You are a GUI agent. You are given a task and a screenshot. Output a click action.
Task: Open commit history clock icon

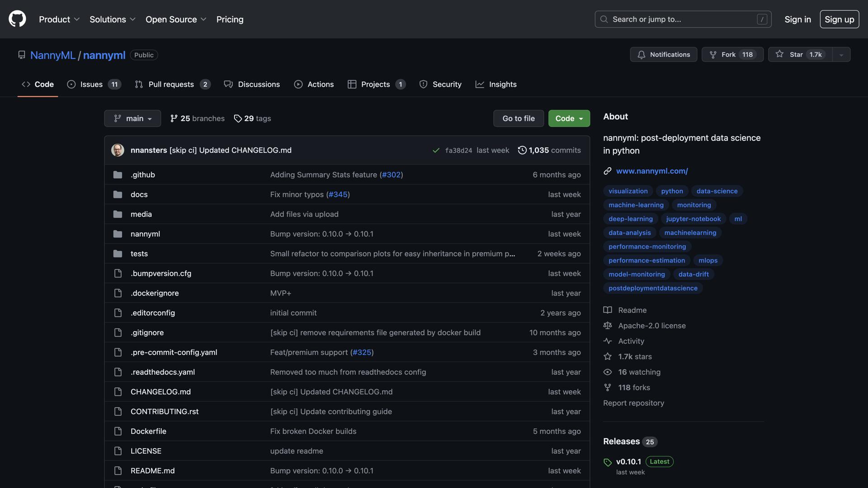pyautogui.click(x=522, y=150)
